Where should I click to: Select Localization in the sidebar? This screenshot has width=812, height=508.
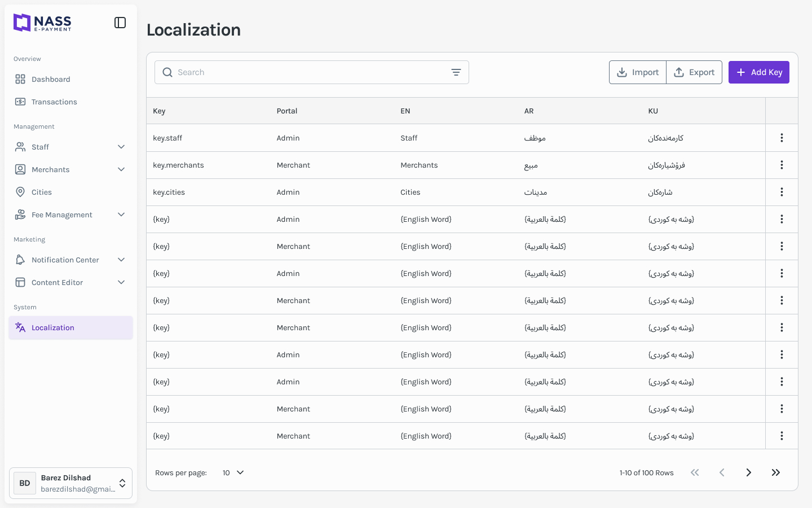70,327
